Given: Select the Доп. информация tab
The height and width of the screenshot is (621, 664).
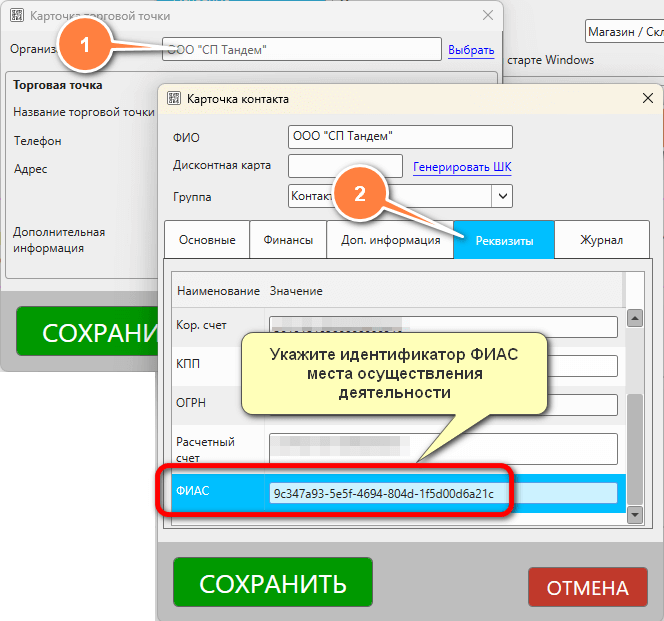Looking at the screenshot, I should (390, 240).
